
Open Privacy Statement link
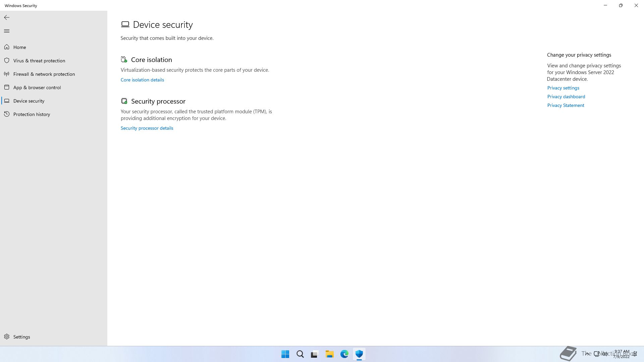566,105
